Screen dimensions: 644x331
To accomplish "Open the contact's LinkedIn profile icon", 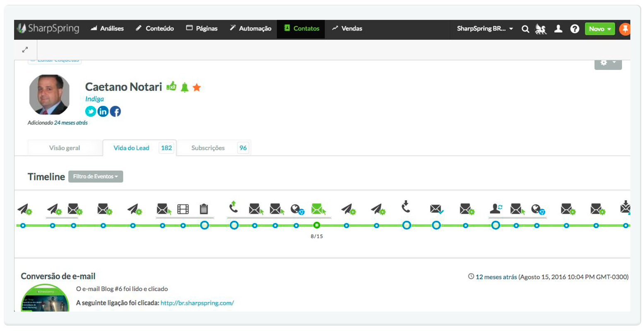I will point(103,111).
